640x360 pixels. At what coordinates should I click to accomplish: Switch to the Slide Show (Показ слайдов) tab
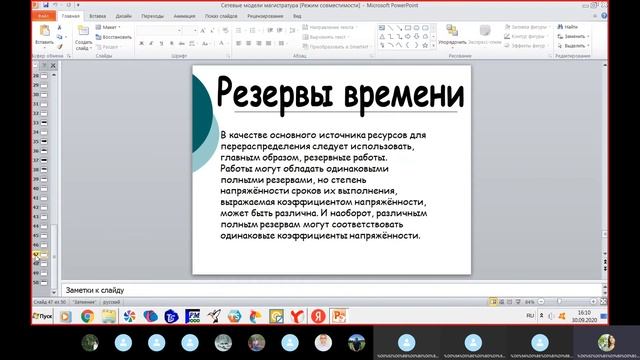(221, 16)
